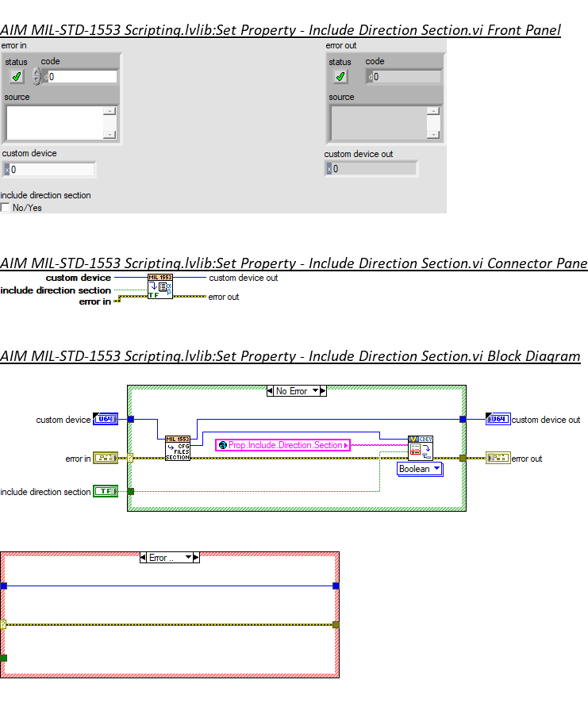Click the error in code stepper

click(x=37, y=76)
